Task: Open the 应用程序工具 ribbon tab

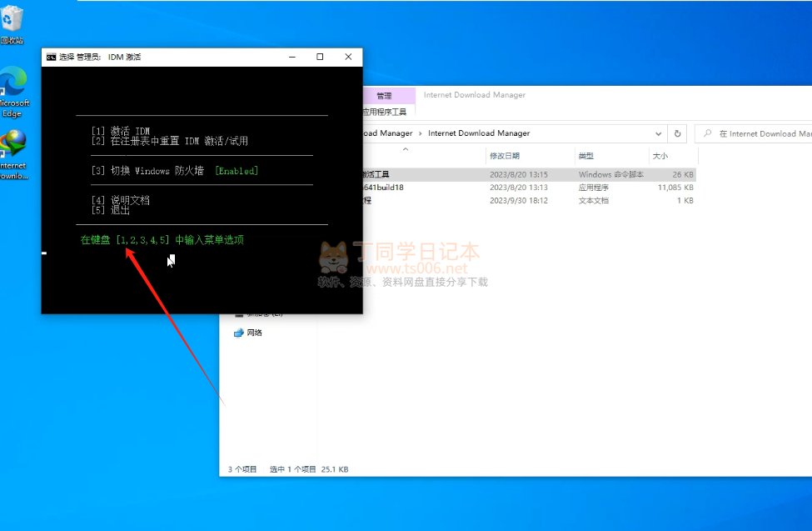Action: (x=385, y=112)
